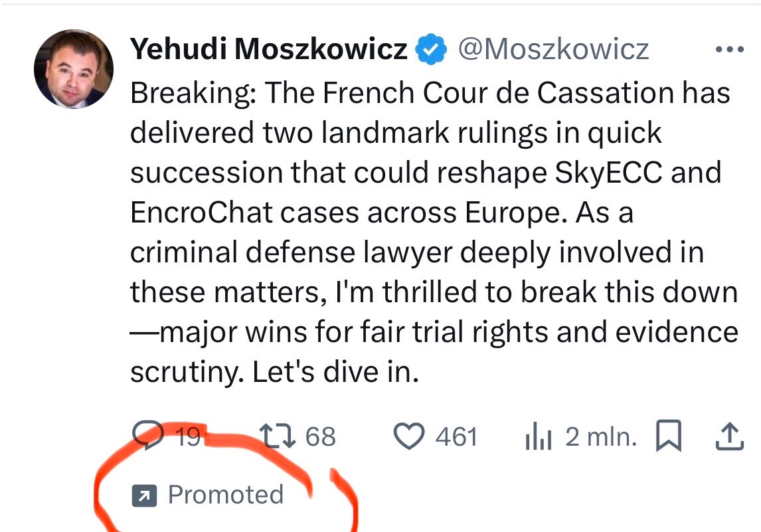
Task: Click the 2 mln. views count
Action: point(601,436)
